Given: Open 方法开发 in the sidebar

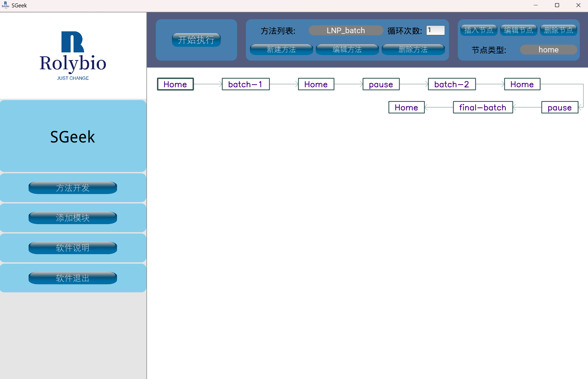Looking at the screenshot, I should pyautogui.click(x=73, y=188).
